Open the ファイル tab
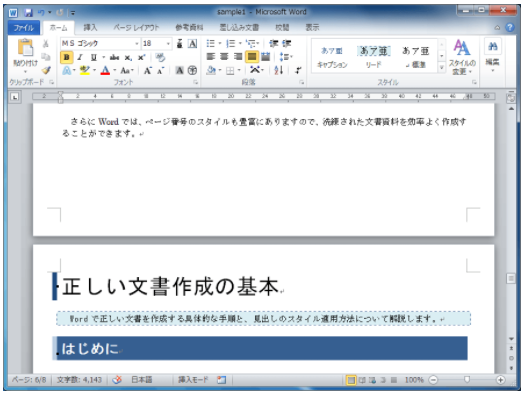Screen dimensions: 522x394 [x=24, y=28]
